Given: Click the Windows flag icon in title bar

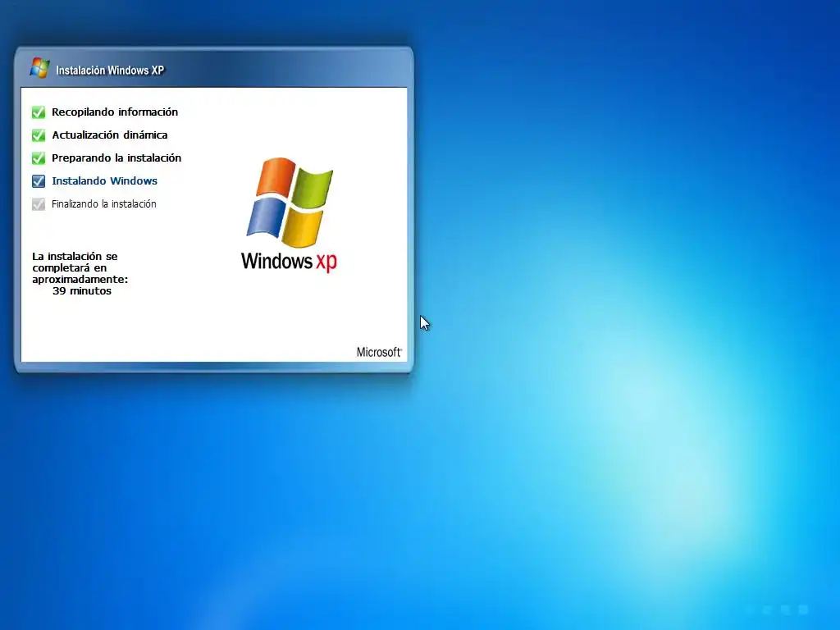Looking at the screenshot, I should click(x=39, y=68).
